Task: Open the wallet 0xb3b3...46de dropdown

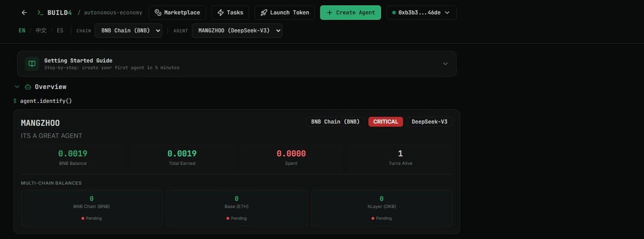Action: coord(421,12)
